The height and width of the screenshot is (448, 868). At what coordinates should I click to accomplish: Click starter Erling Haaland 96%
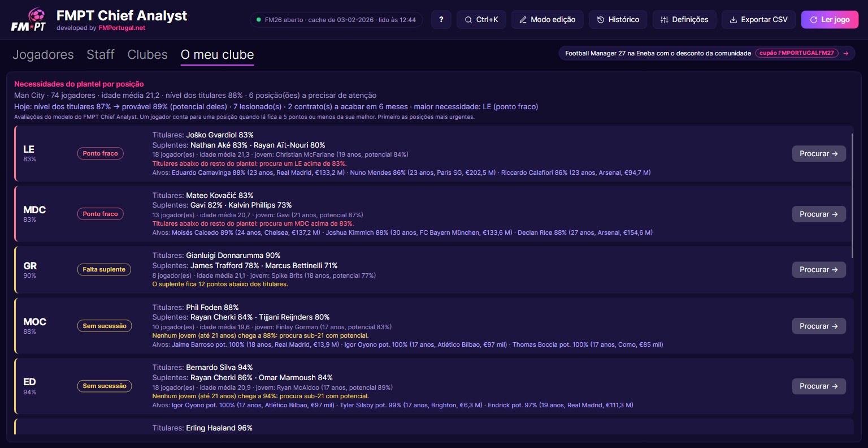(219, 428)
